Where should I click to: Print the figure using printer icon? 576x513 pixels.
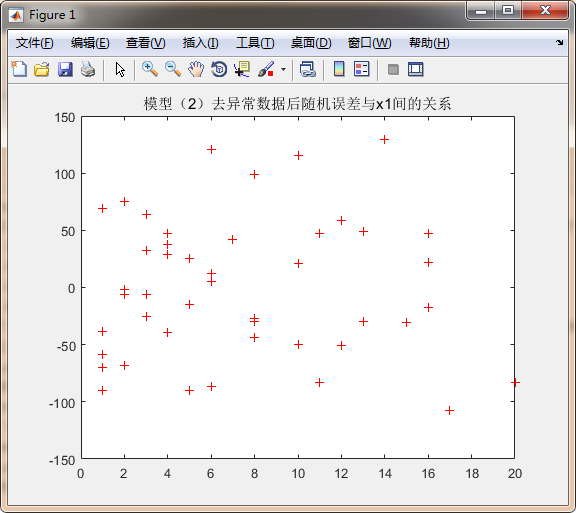pos(88,69)
